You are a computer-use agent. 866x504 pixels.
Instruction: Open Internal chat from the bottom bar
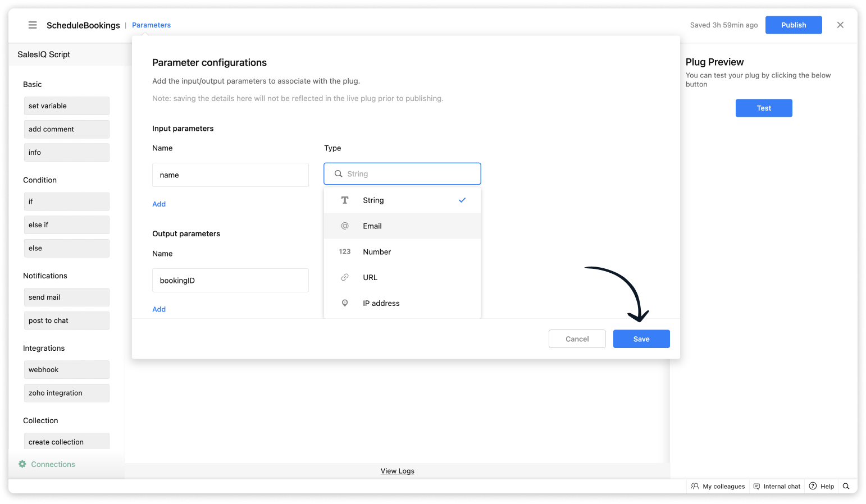777,486
